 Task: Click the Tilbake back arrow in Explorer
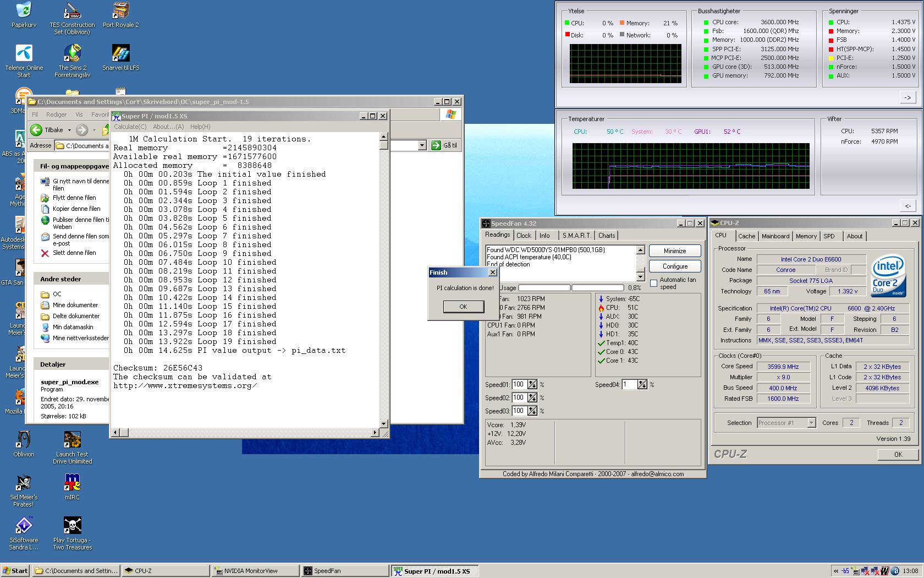point(36,130)
